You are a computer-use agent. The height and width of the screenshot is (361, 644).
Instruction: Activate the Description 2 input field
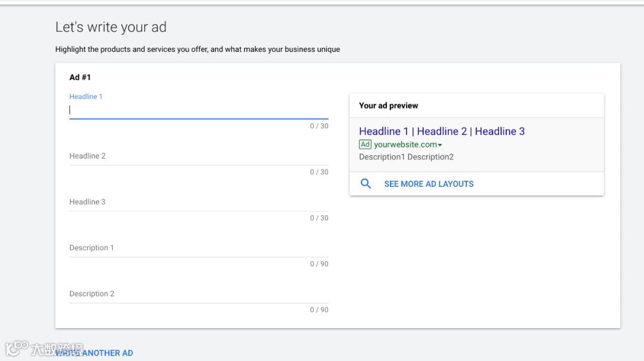(199, 294)
